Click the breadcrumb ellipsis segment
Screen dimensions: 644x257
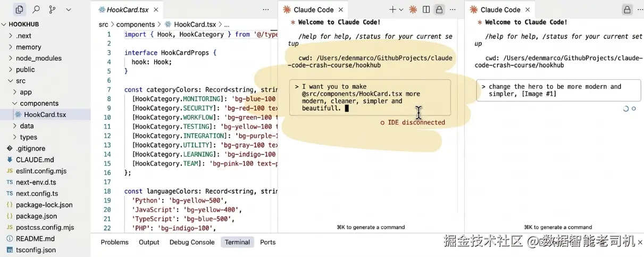(x=227, y=24)
